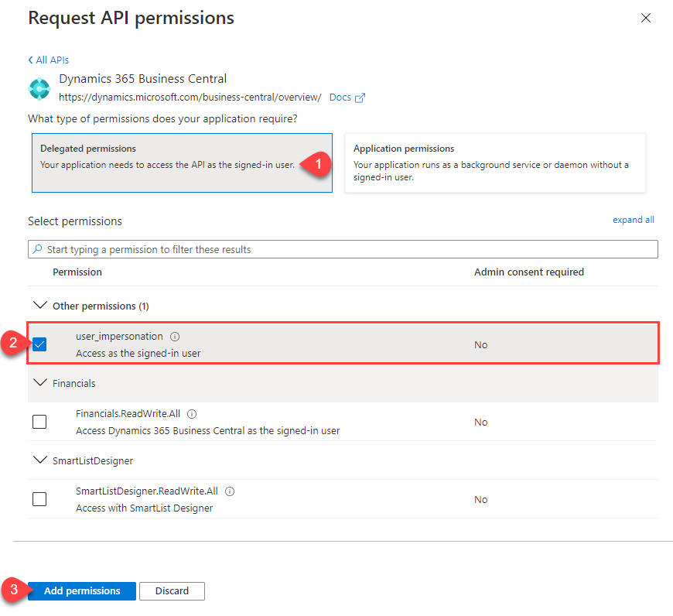673x616 pixels.
Task: Click the Financials.ReadWrite.All permission name
Action: pos(128,414)
